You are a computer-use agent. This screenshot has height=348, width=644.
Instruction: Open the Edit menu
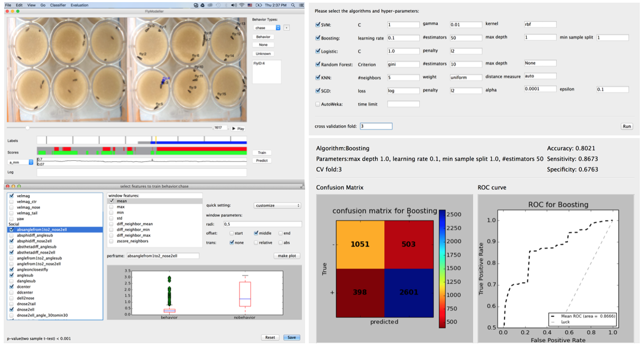tap(19, 5)
